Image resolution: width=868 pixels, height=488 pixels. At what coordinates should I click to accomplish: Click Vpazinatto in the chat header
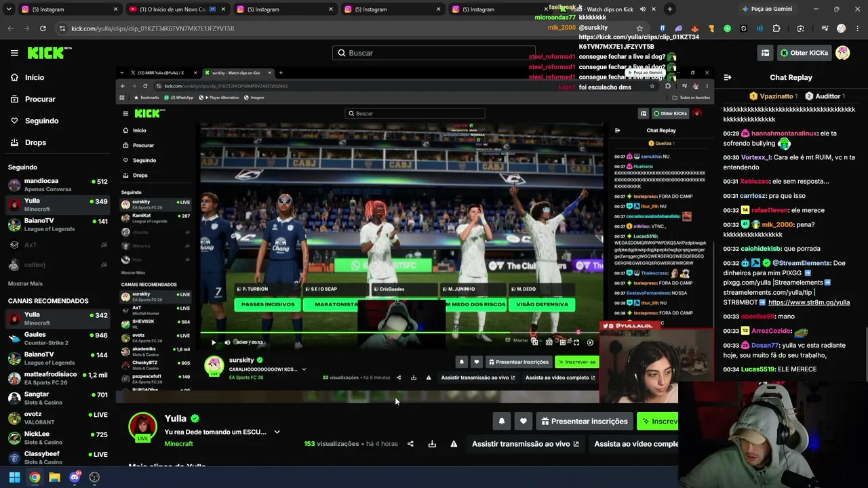[776, 96]
